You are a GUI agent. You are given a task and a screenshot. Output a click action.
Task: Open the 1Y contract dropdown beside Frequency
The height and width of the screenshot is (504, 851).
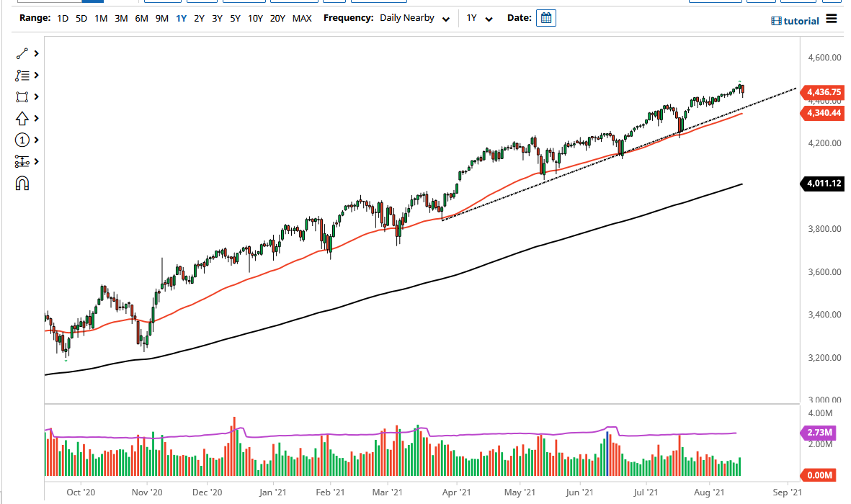point(477,18)
